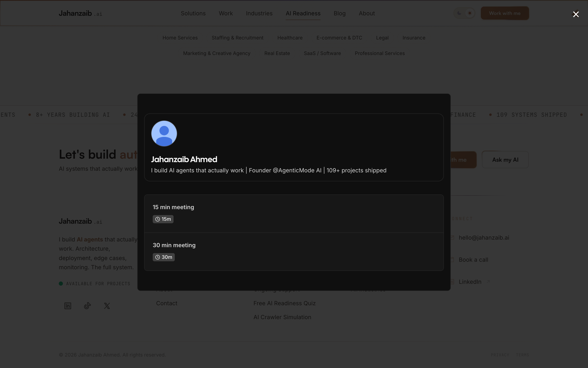This screenshot has height=368, width=588.
Task: Open the Solutions nav menu
Action: point(193,13)
